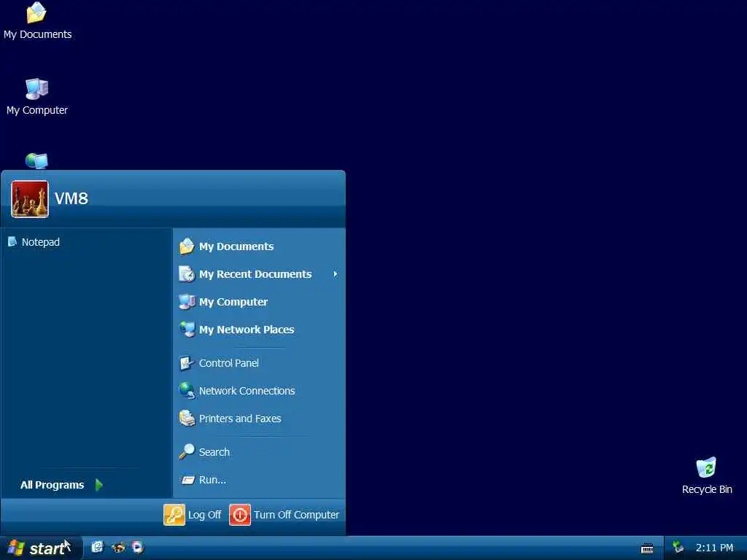The image size is (747, 560).
Task: Open the Recycle Bin on desktop
Action: tap(706, 475)
